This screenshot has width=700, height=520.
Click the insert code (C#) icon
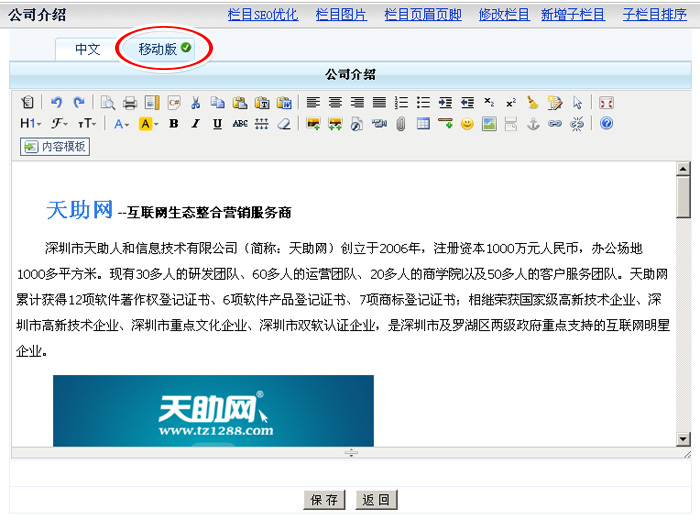[x=174, y=103]
